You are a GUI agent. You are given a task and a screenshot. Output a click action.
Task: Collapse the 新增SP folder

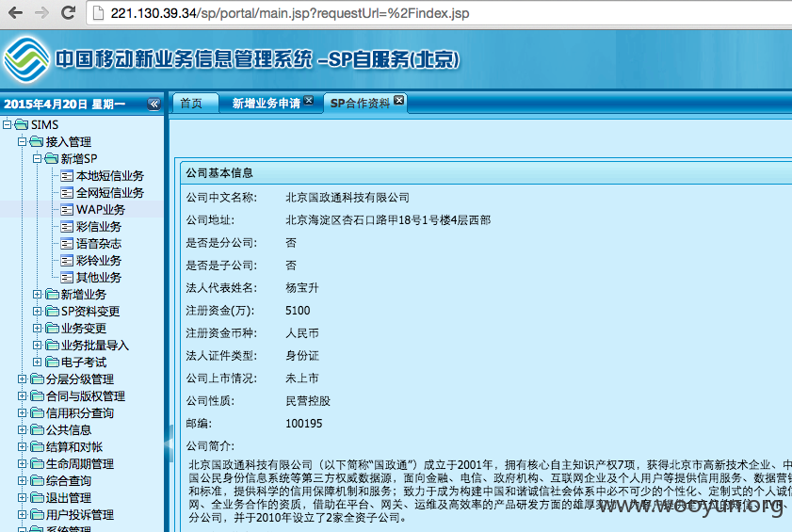click(x=37, y=158)
